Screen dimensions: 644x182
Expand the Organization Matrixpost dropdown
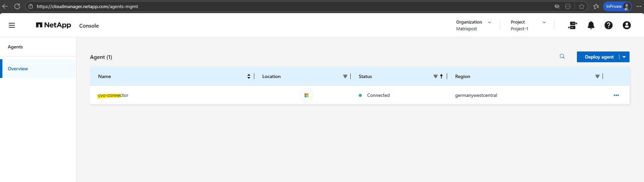pyautogui.click(x=490, y=22)
